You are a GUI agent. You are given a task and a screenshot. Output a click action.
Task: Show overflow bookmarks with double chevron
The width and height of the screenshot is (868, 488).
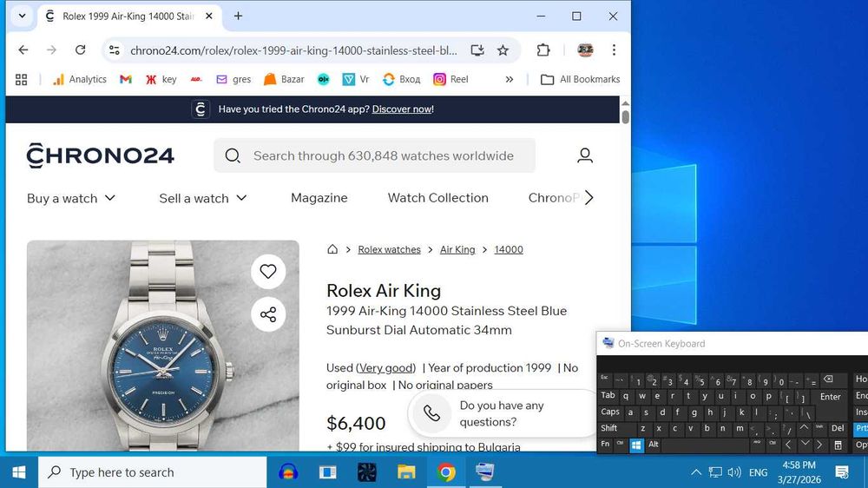[510, 80]
